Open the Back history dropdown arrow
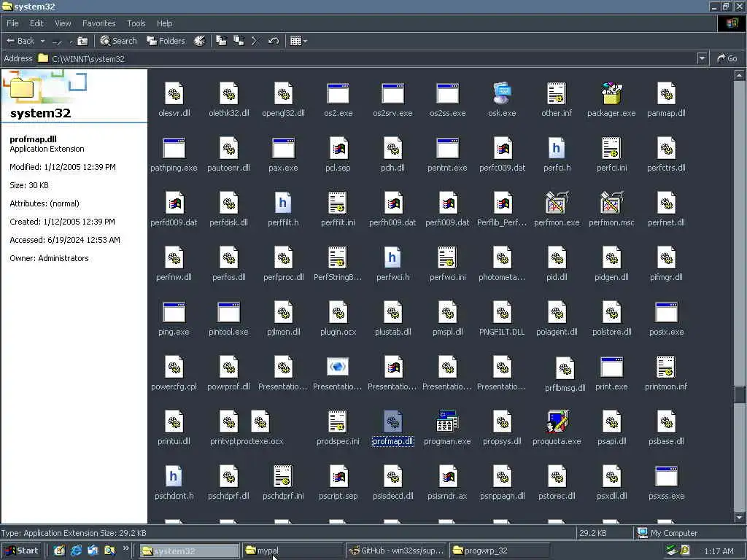Screen dimensions: 747x560 click(x=42, y=41)
